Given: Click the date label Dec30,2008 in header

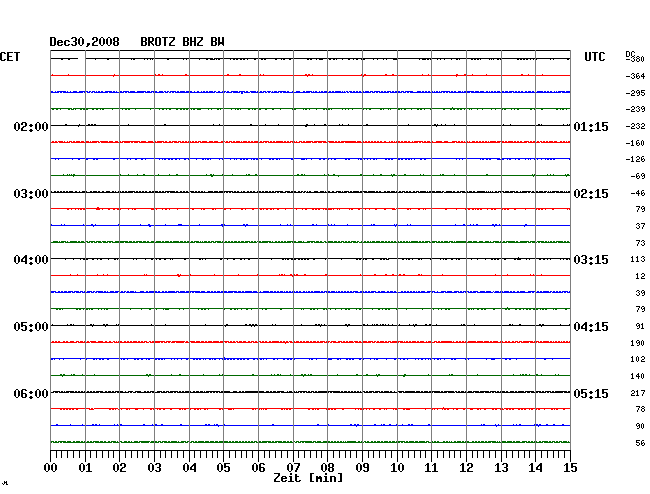Looking at the screenshot, I should pyautogui.click(x=84, y=42).
